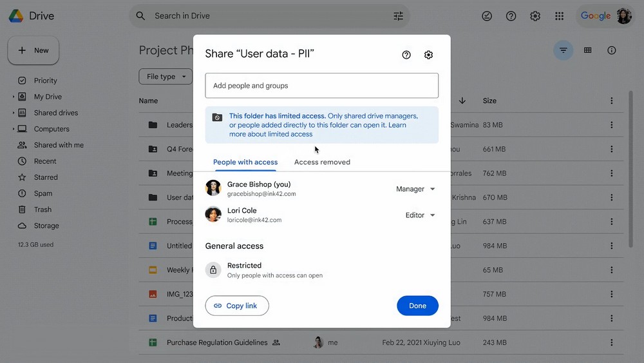Toggle the active filter button
644x363 pixels.
click(x=563, y=50)
